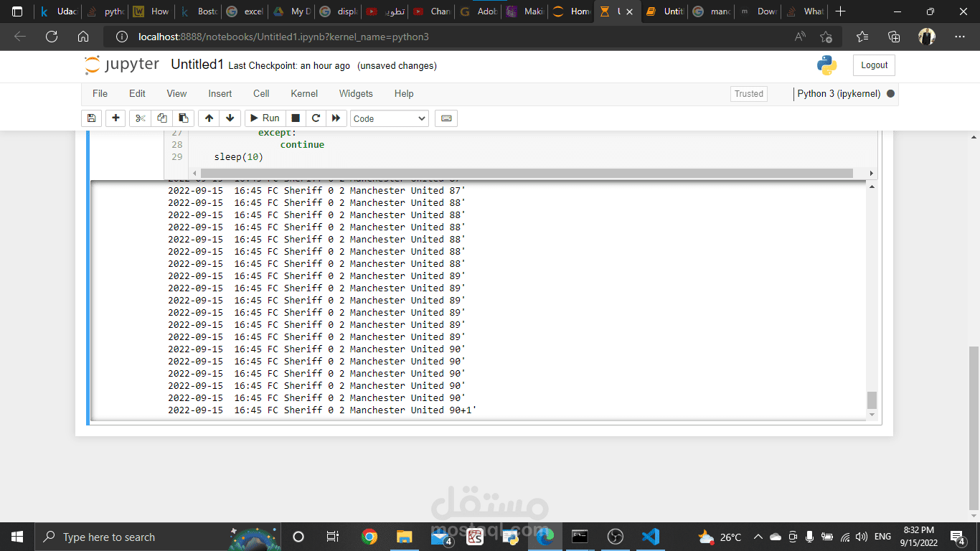This screenshot has height=551, width=980.
Task: Open the command palette keyboard icon
Action: pos(446,118)
